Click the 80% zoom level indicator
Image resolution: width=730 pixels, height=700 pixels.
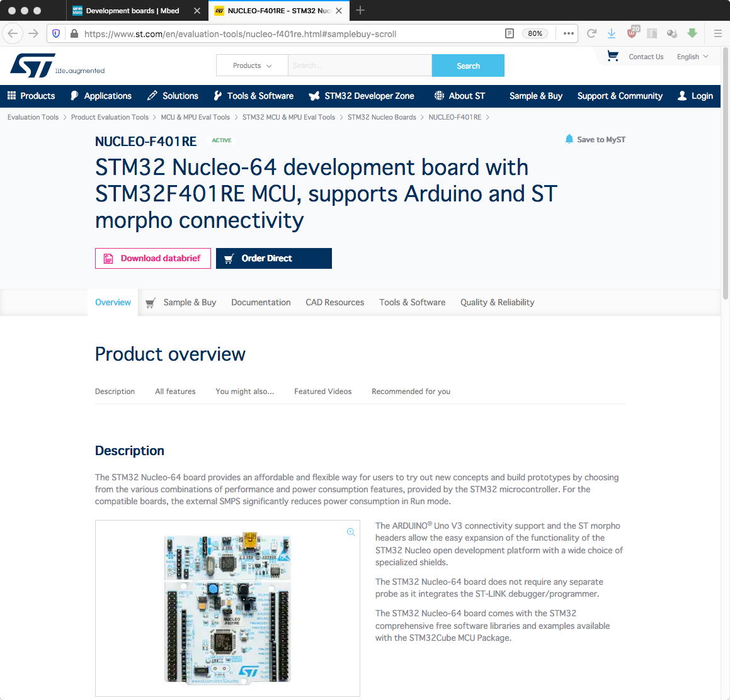point(535,33)
